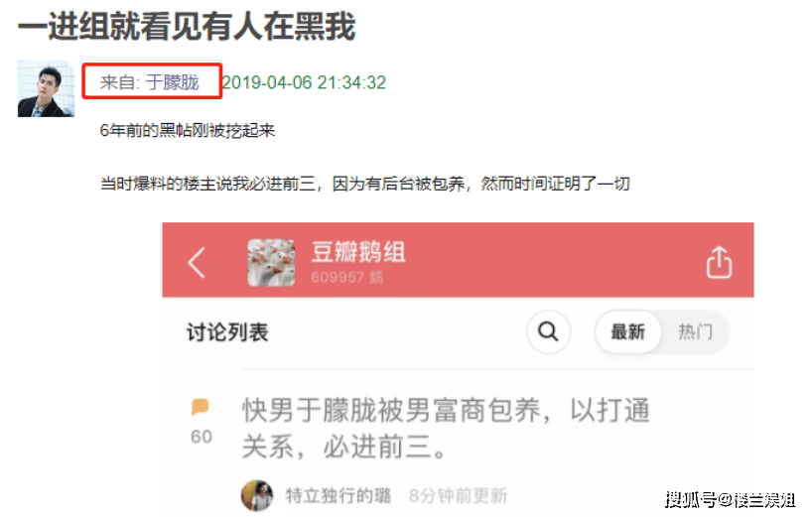The width and height of the screenshot is (812, 517).
Task: Tap the back arrow in the red header
Action: coord(197,262)
